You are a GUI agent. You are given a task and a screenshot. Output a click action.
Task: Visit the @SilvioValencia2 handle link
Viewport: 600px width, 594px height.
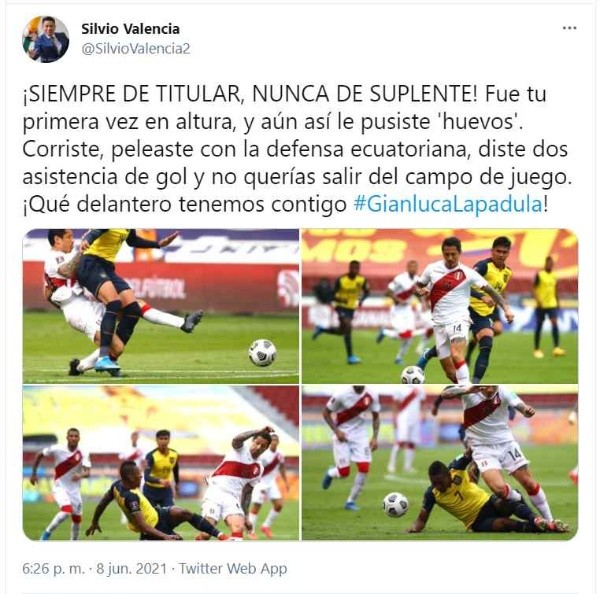tap(135, 49)
